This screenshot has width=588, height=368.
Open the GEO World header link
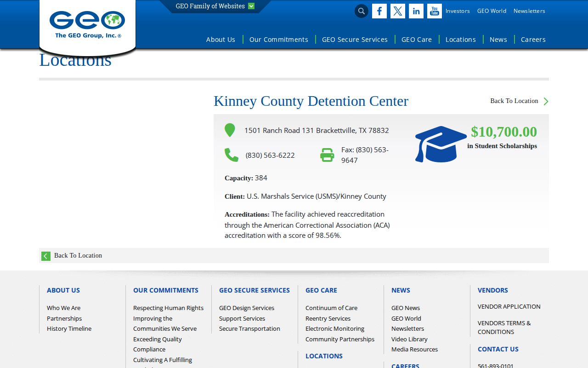click(492, 11)
